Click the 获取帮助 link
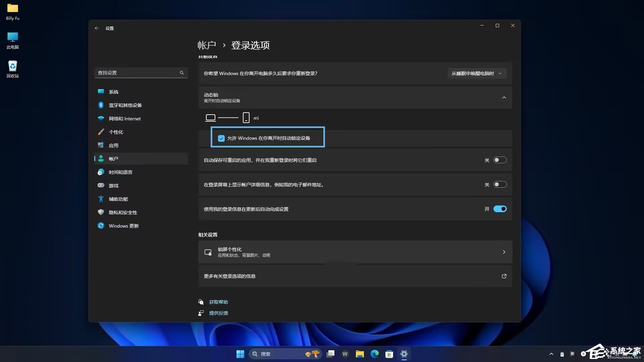Screen dimensions: 644x362 [218, 302]
